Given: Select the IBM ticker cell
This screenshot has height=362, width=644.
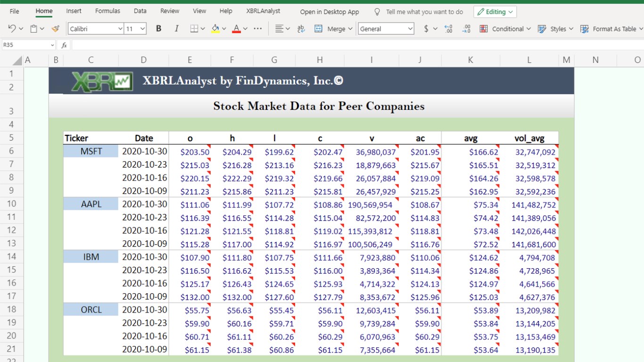Looking at the screenshot, I should [91, 257].
